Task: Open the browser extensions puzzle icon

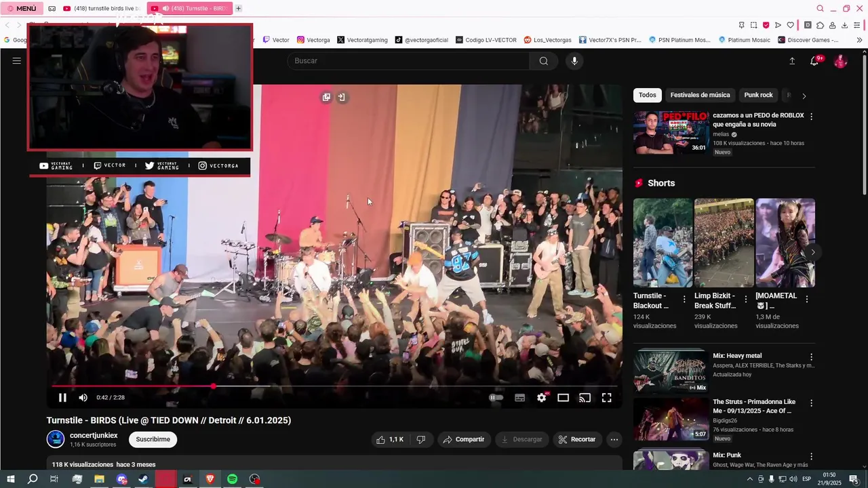Action: coord(820,25)
